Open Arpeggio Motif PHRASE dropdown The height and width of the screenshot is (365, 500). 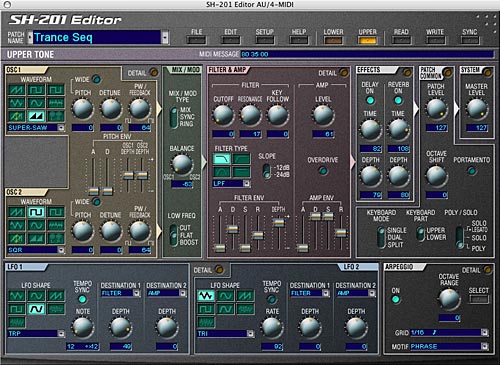click(484, 347)
